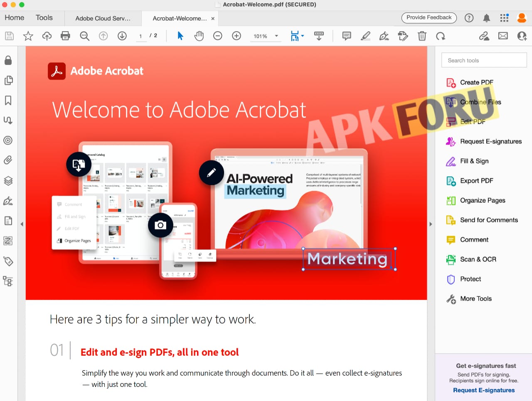The width and height of the screenshot is (532, 401).
Task: Open the security lock panel
Action: click(8, 60)
